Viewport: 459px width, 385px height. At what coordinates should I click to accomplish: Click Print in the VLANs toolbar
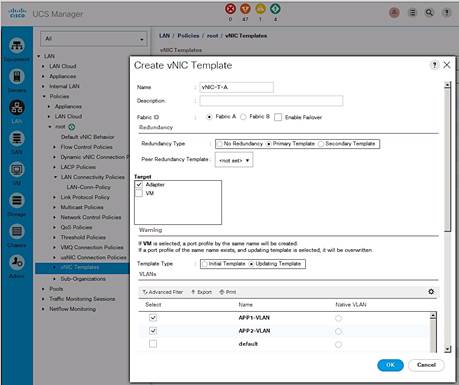pos(228,292)
